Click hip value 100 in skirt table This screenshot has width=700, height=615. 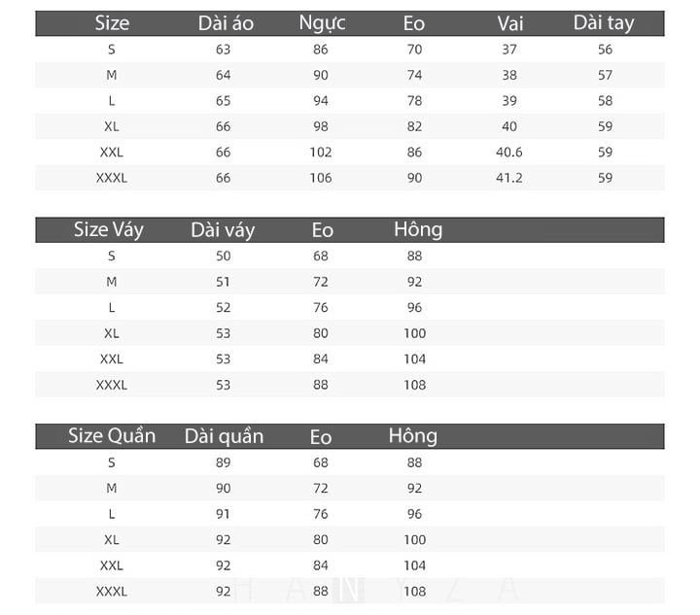[415, 333]
